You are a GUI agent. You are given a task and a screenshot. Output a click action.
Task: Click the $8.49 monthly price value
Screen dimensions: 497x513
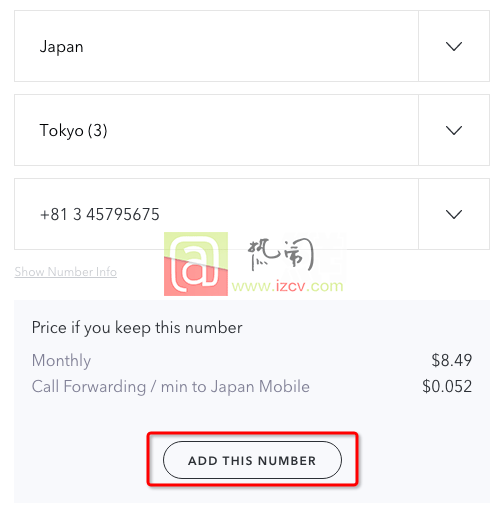(452, 360)
